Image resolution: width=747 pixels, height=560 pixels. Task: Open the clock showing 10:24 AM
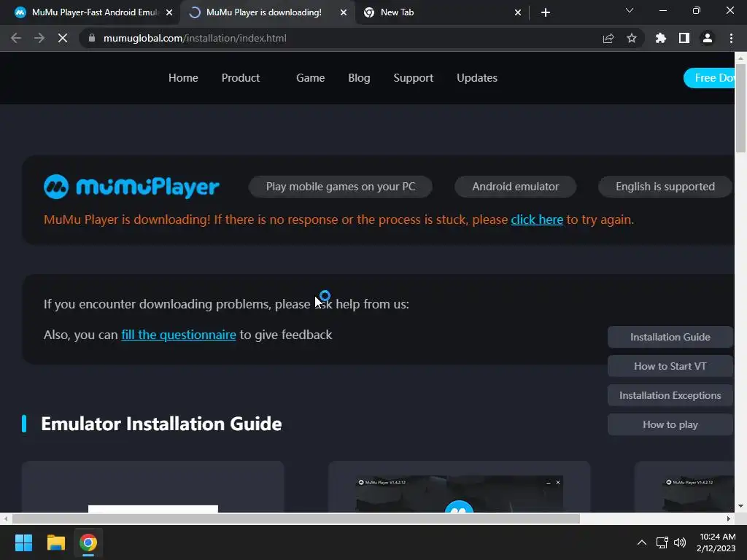(x=716, y=542)
